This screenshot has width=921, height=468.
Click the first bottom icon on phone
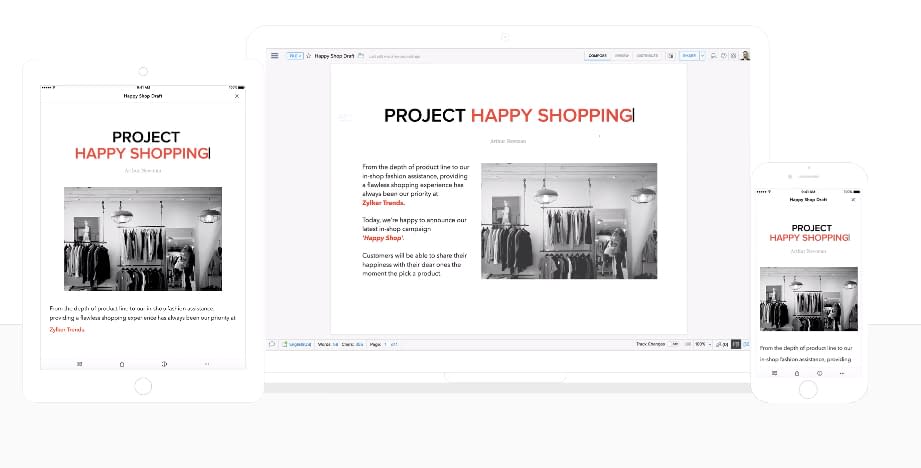point(774,373)
